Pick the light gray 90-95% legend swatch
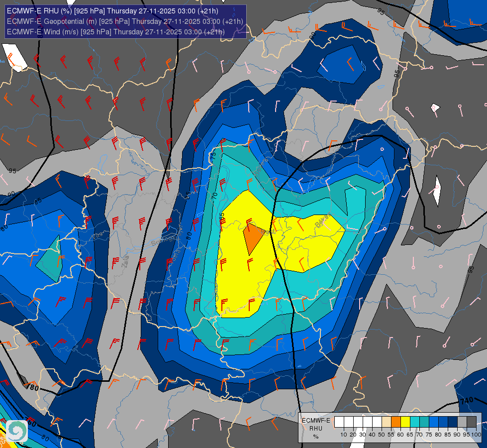 click(x=462, y=422)
